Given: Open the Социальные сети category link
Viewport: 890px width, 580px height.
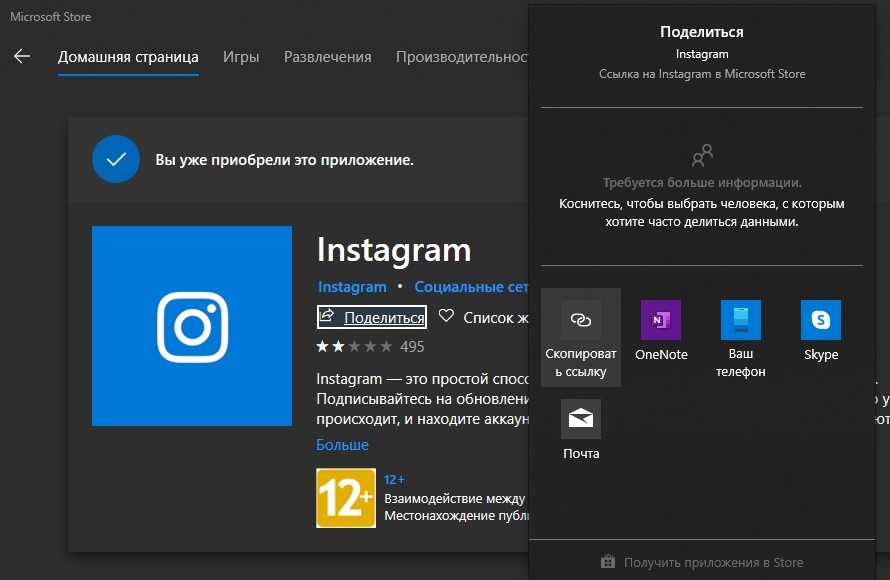Looking at the screenshot, I should pyautogui.click(x=471, y=287).
